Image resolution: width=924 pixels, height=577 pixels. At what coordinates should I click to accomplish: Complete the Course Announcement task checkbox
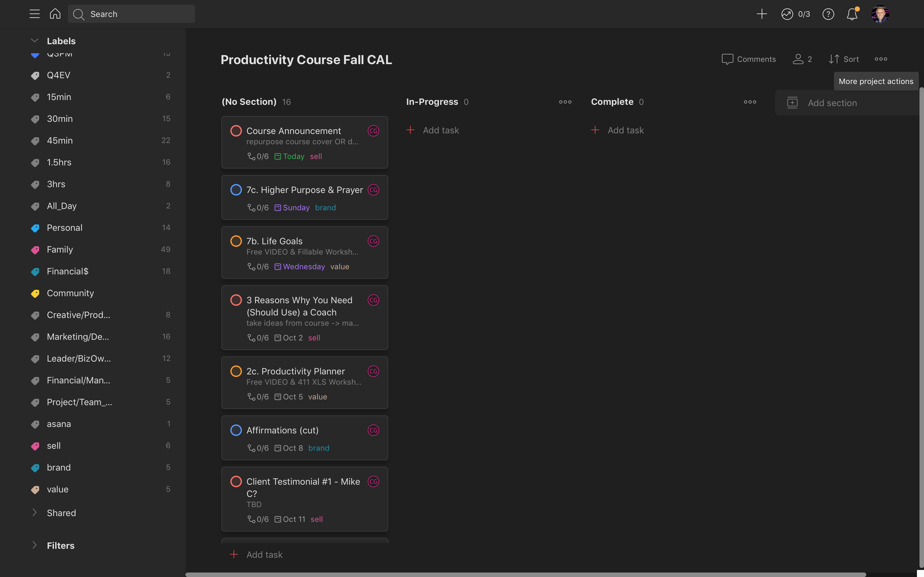[236, 131]
